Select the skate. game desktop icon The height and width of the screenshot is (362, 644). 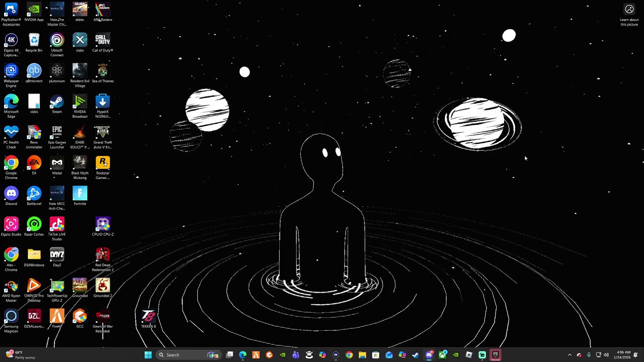point(79,13)
